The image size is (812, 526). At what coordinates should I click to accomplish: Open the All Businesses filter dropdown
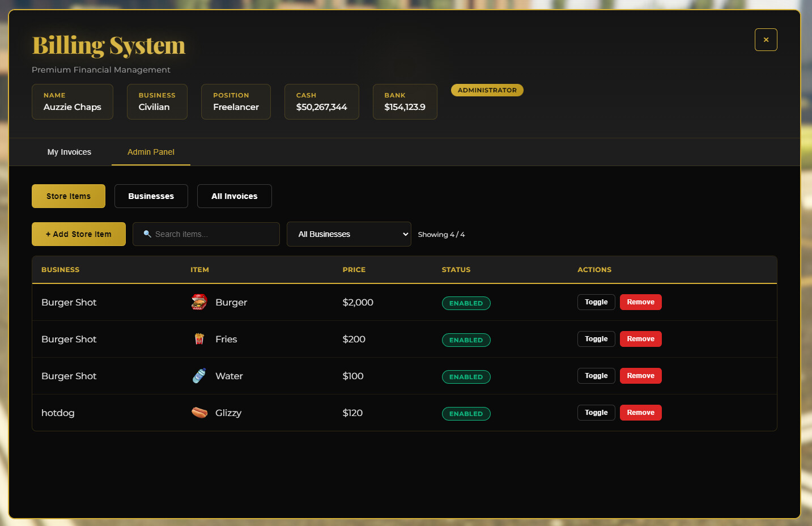pos(349,234)
